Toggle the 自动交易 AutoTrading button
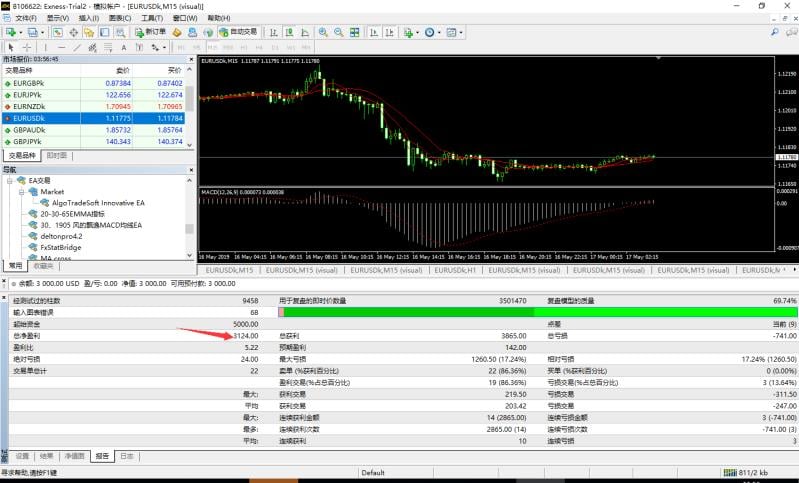Image resolution: width=799 pixels, height=483 pixels. point(238,32)
